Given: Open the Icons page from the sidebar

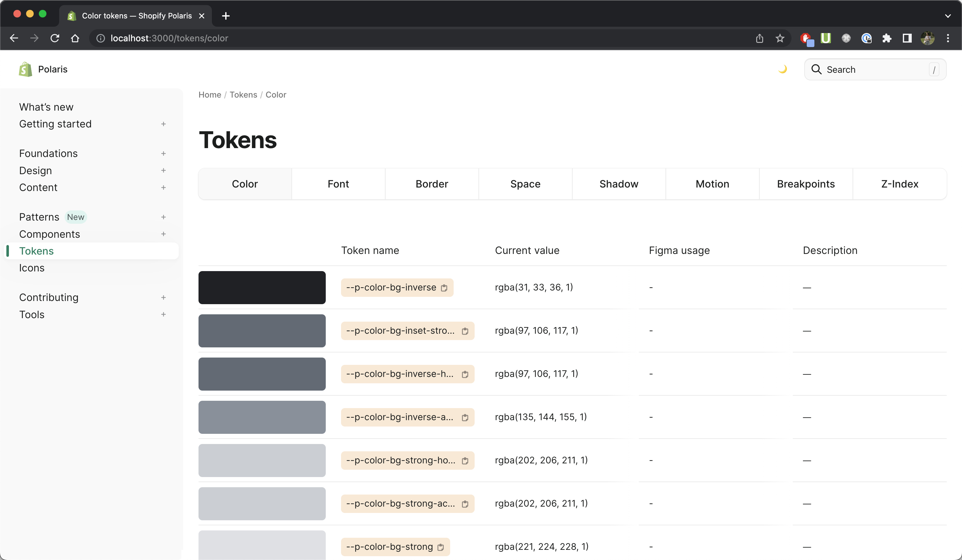Looking at the screenshot, I should point(32,268).
